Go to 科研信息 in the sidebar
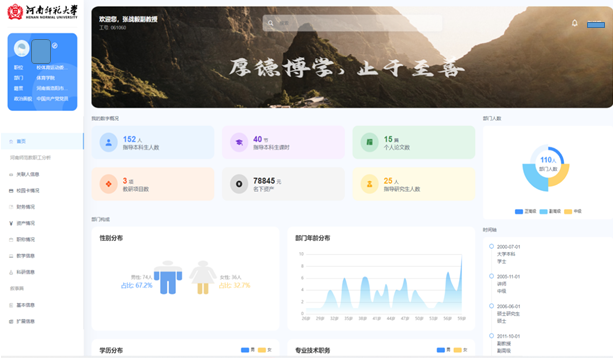 pos(22,272)
